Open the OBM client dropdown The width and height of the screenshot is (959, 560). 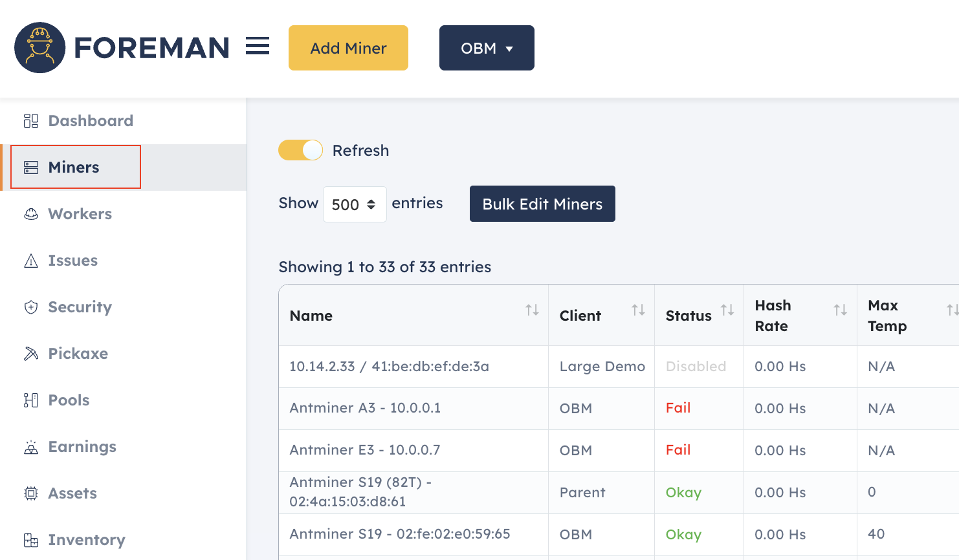tap(487, 48)
